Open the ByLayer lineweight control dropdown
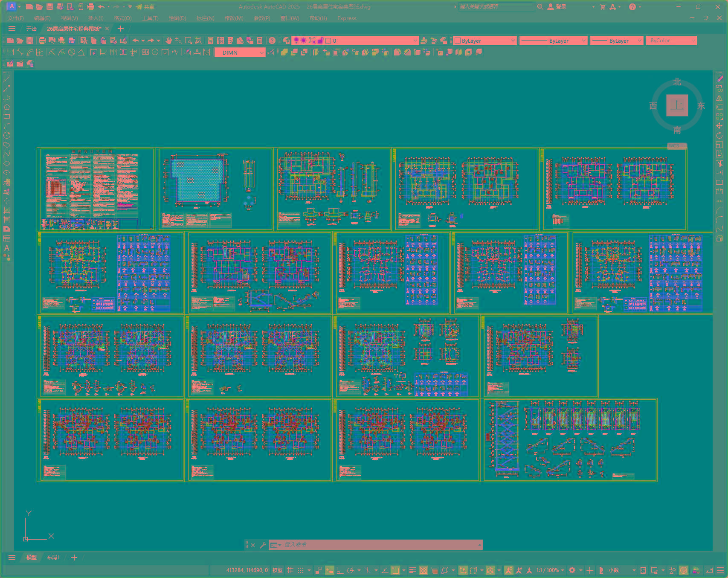The width and height of the screenshot is (728, 578). pyautogui.click(x=617, y=41)
